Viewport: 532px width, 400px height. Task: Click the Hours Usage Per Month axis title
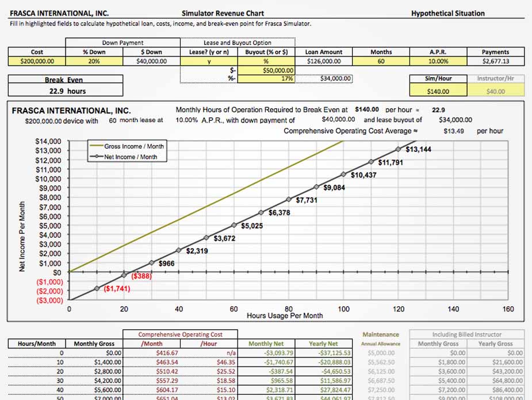(x=285, y=316)
